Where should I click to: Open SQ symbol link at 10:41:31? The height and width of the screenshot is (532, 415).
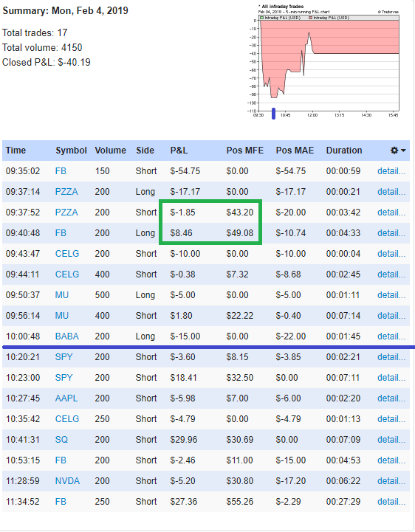point(61,440)
